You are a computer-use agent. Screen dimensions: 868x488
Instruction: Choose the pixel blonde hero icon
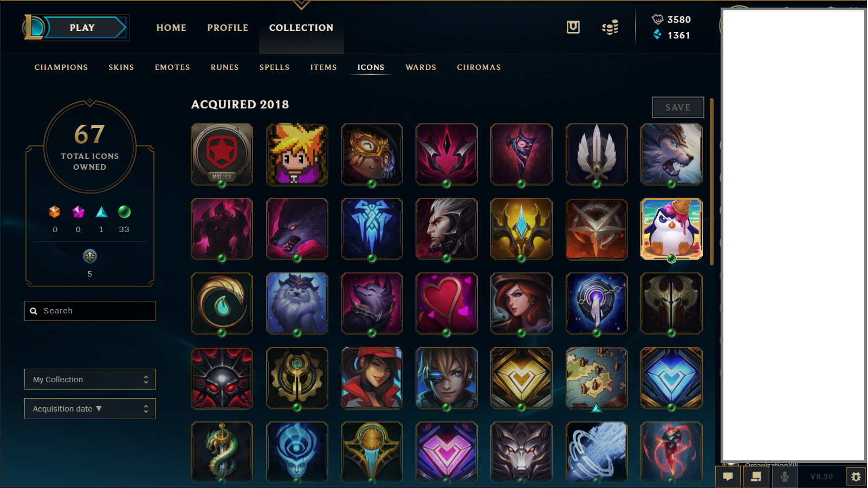pos(297,154)
